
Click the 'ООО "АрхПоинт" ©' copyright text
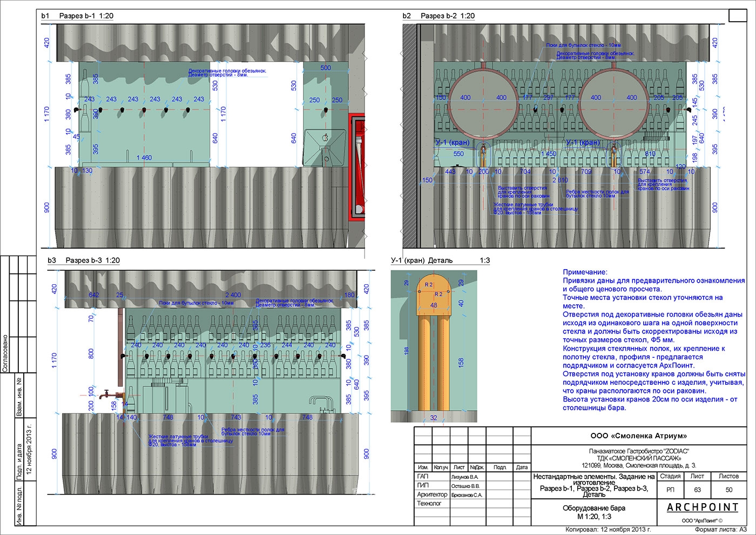702,520
